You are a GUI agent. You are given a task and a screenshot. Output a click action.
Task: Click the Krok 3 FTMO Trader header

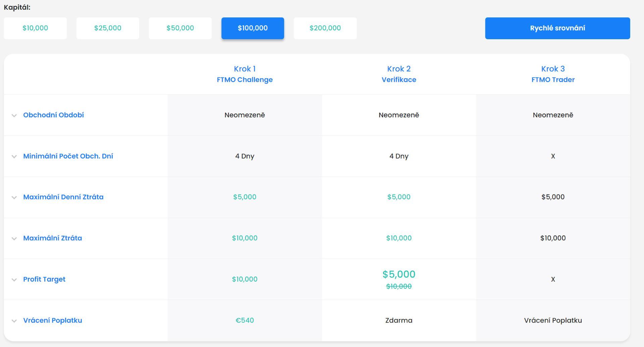553,74
